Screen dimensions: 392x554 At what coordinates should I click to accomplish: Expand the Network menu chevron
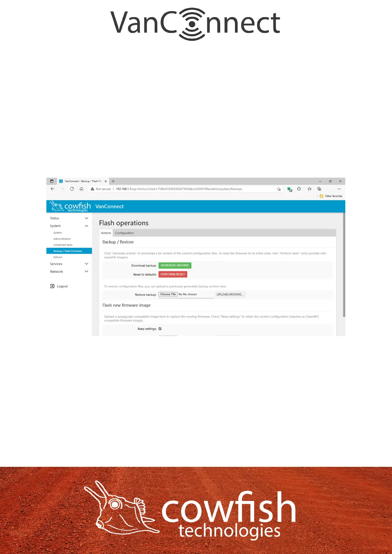(87, 271)
